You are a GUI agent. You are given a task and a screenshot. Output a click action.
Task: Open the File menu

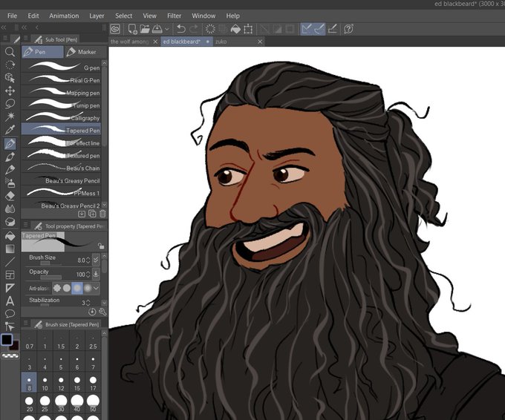point(12,16)
